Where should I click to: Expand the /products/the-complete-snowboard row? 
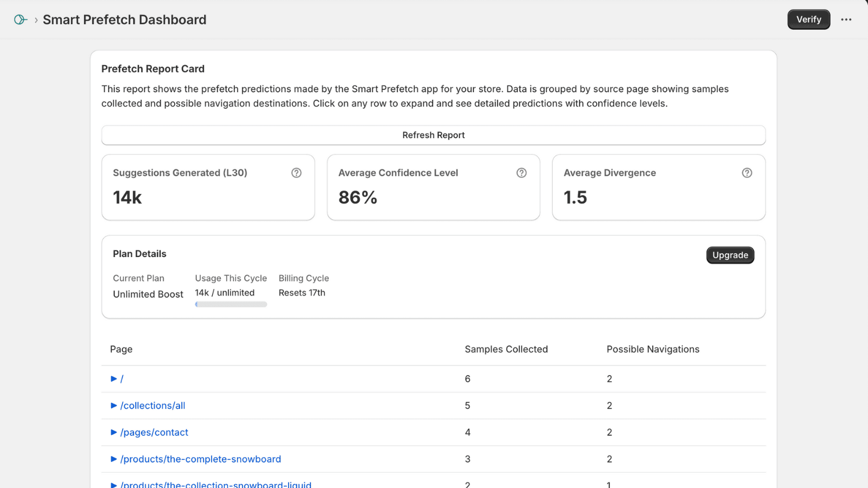point(113,459)
